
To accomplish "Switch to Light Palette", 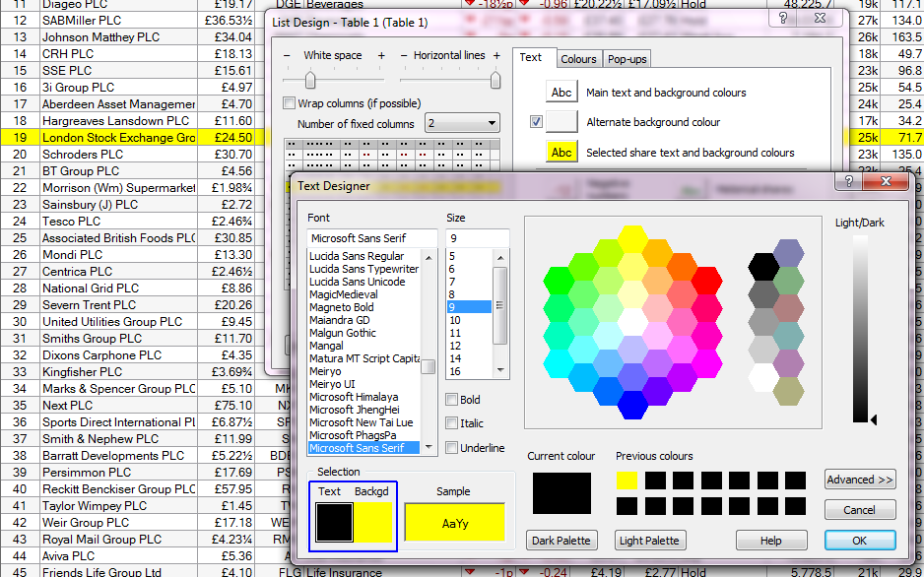I will pyautogui.click(x=649, y=541).
